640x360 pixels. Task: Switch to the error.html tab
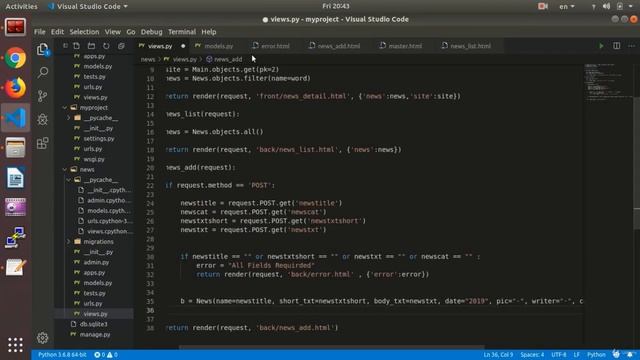click(x=274, y=46)
